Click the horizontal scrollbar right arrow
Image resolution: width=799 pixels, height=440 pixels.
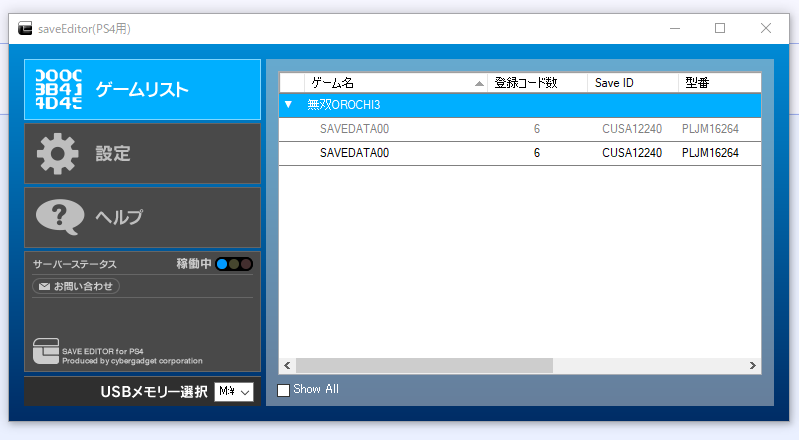tap(753, 366)
